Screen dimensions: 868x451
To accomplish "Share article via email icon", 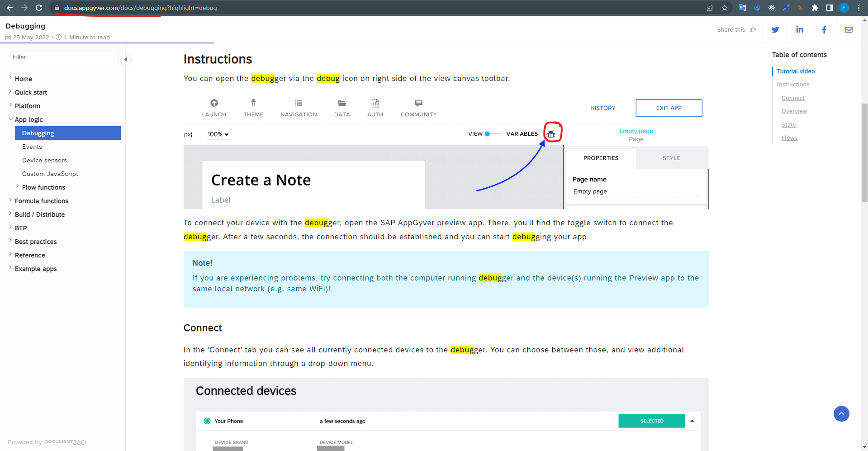I will click(x=849, y=29).
